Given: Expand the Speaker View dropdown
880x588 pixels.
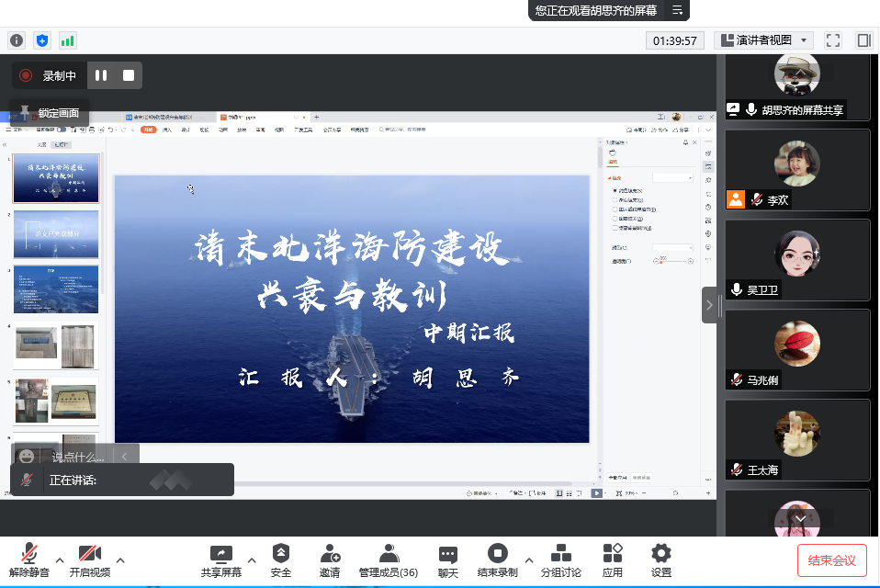Looking at the screenshot, I should [763, 40].
